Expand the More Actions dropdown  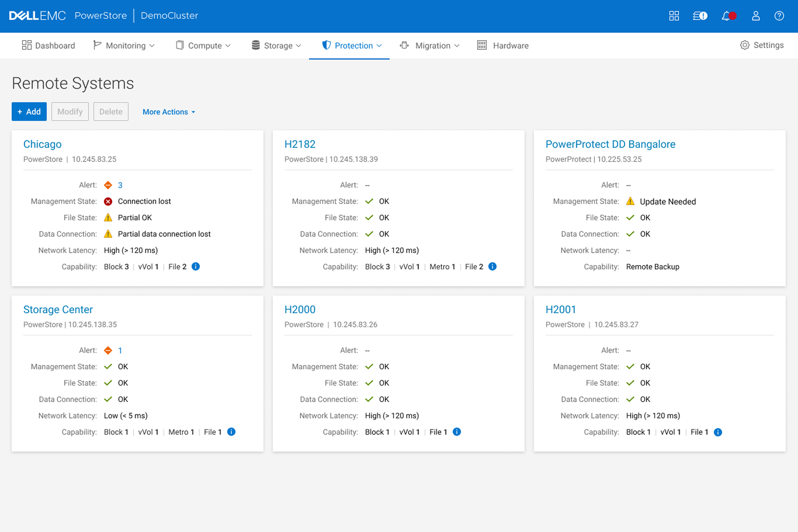click(169, 112)
